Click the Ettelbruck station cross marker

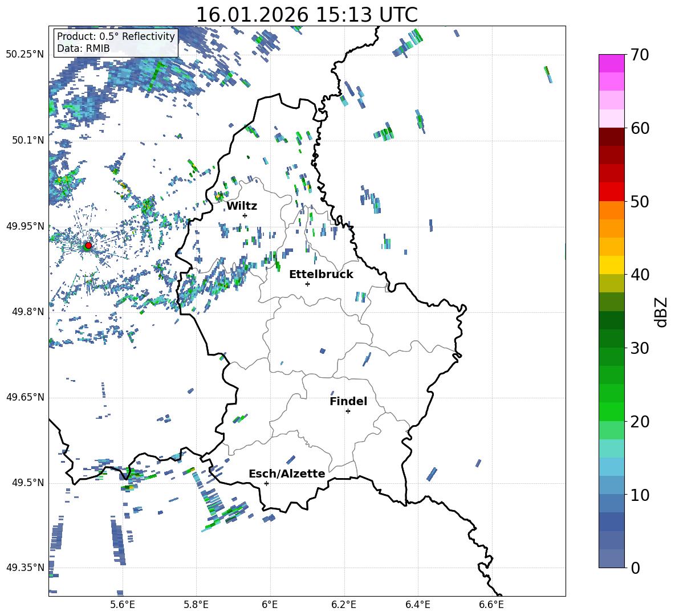(x=307, y=284)
